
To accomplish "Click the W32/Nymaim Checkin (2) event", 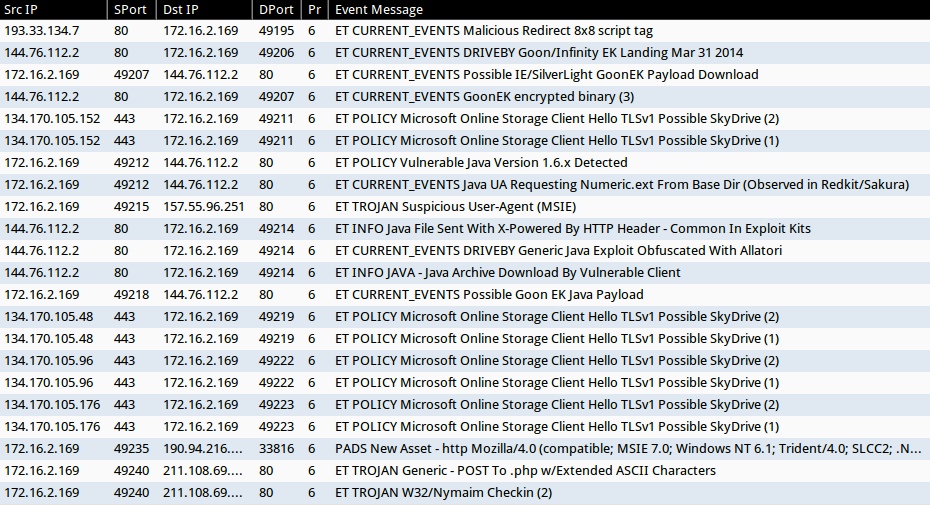I will coord(443,493).
